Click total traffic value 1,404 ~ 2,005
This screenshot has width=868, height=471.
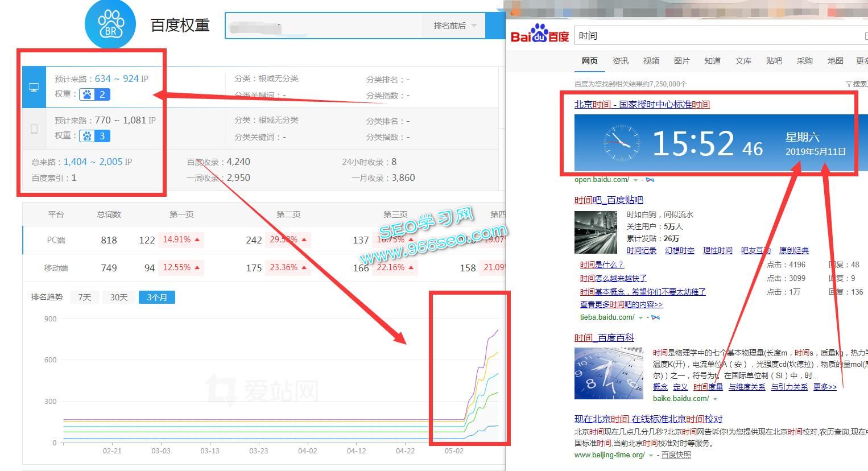point(93,162)
